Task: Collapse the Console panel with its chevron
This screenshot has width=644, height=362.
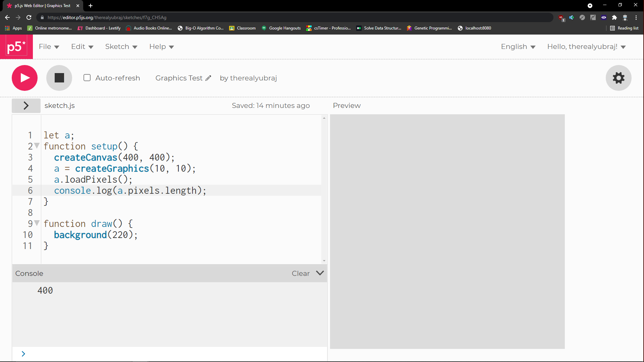Action: click(320, 273)
